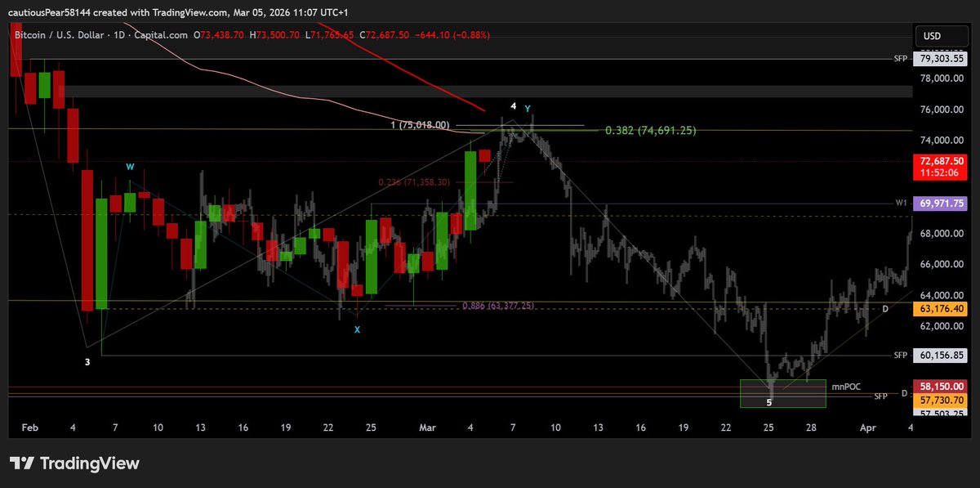Select the 63,176.40 orange price label
The width and height of the screenshot is (980, 488).
click(942, 309)
